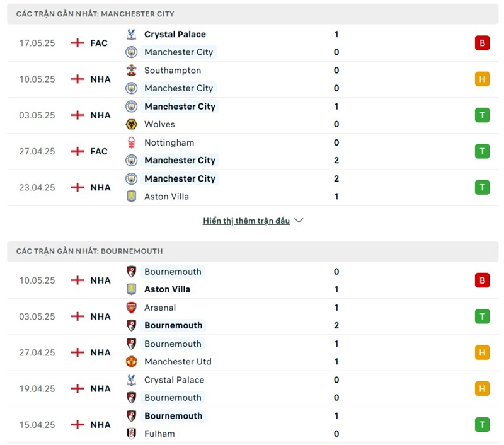Viewport: 504px width, 445px height.
Task: Expand more matches with the chevron arrow
Action: click(299, 221)
